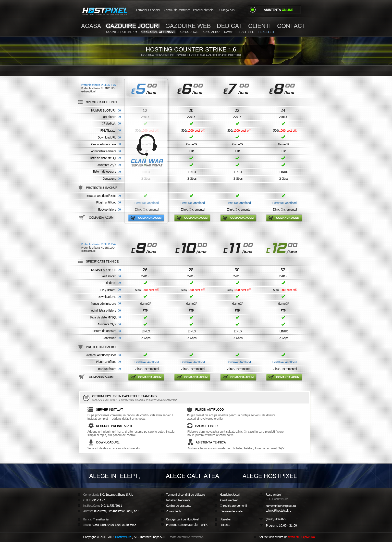This screenshot has width=392, height=542.
Task: Select CS:Global Offensive submenu
Action: point(158,32)
